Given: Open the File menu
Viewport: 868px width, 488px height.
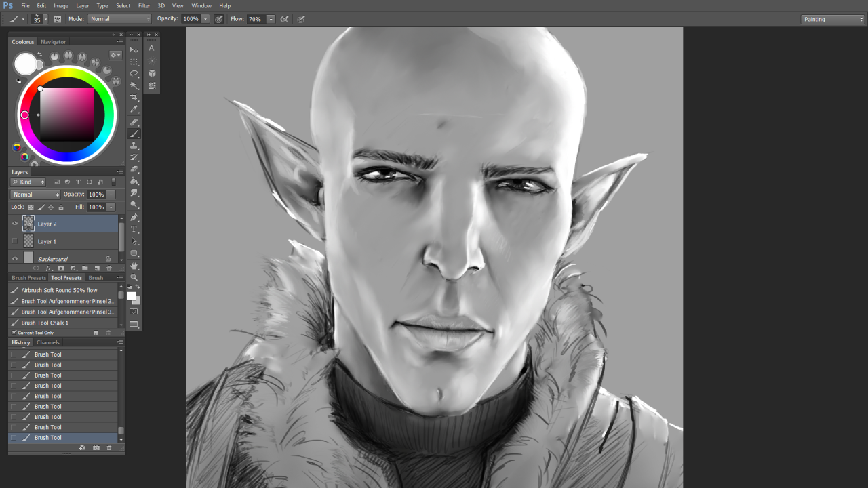Looking at the screenshot, I should pyautogui.click(x=25, y=5).
